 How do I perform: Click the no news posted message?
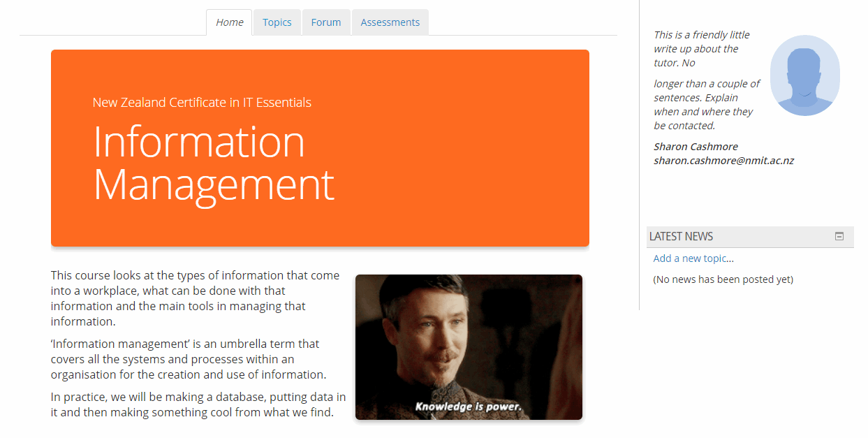723,279
